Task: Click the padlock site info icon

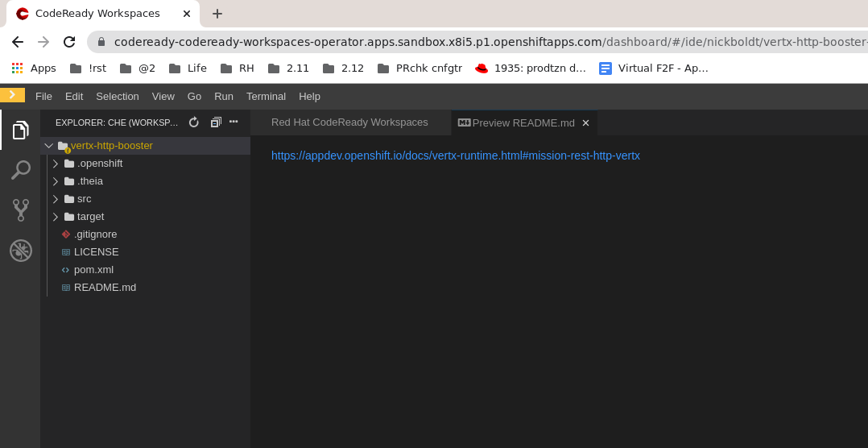Action: [101, 42]
